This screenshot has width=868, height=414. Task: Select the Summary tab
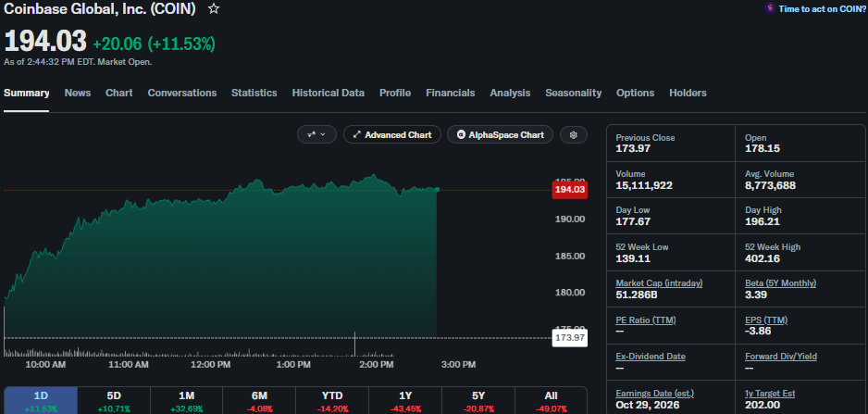pyautogui.click(x=27, y=94)
